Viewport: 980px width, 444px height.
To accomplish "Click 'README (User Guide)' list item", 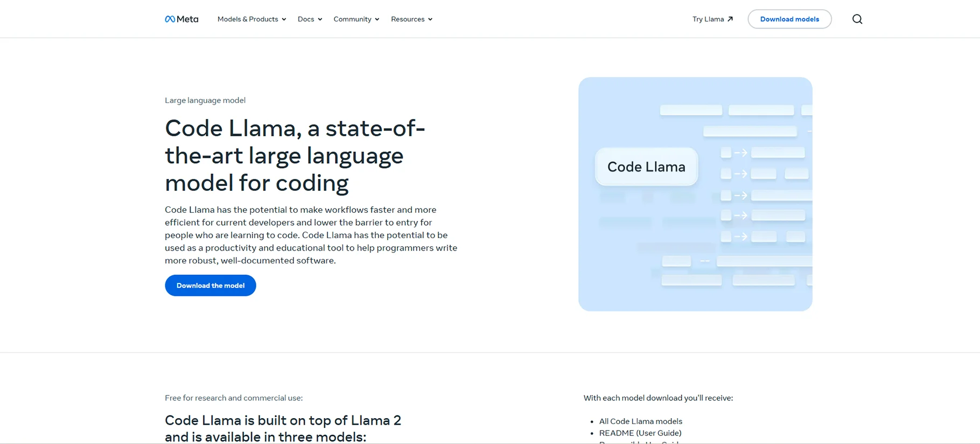I will (x=640, y=433).
